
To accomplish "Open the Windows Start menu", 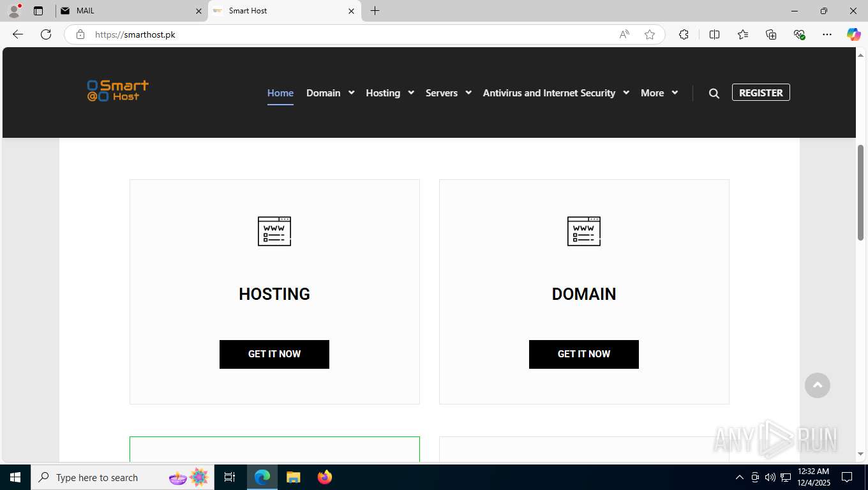I will click(15, 477).
